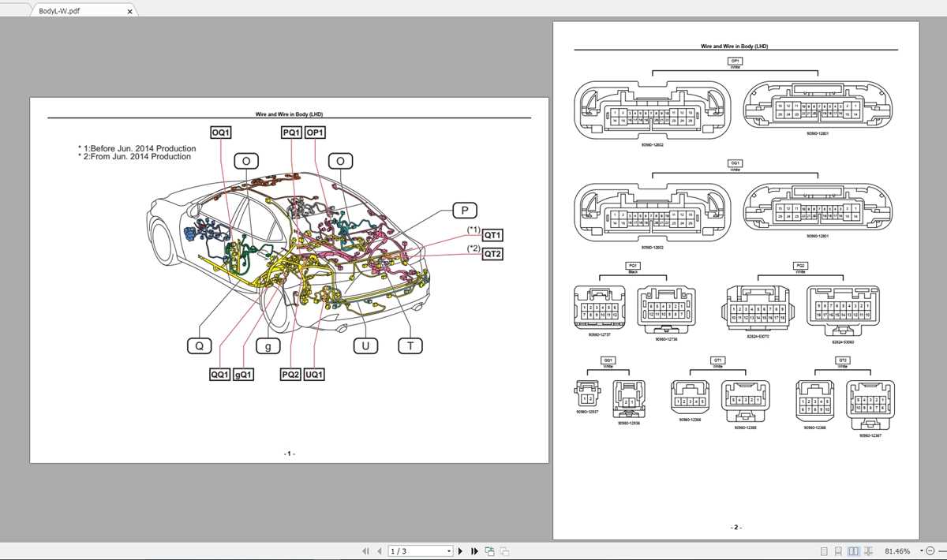Click the '*2:From Jun. 2014 Production' note
This screenshot has width=947, height=560.
click(x=135, y=156)
